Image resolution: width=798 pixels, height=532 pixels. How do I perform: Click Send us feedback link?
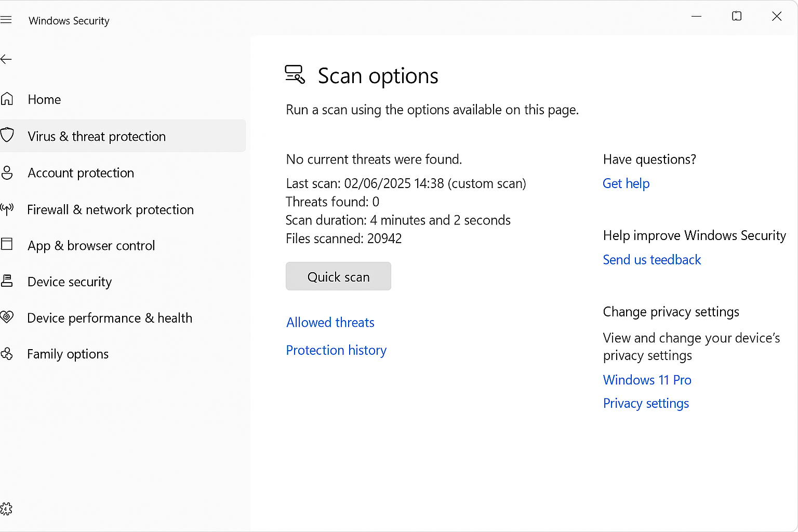(652, 260)
